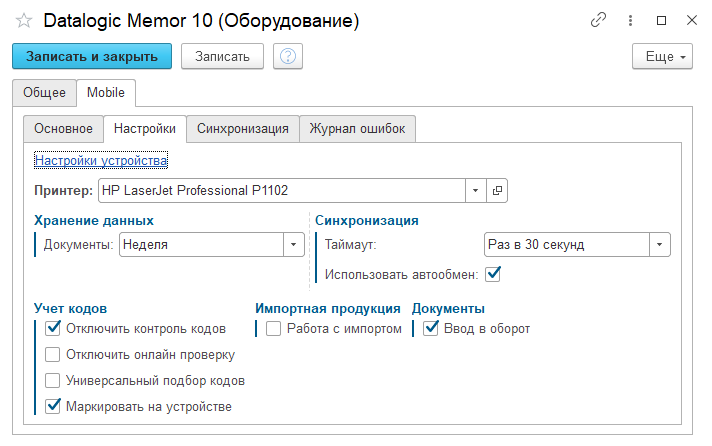
Task: Click the copy link icon
Action: 599,20
